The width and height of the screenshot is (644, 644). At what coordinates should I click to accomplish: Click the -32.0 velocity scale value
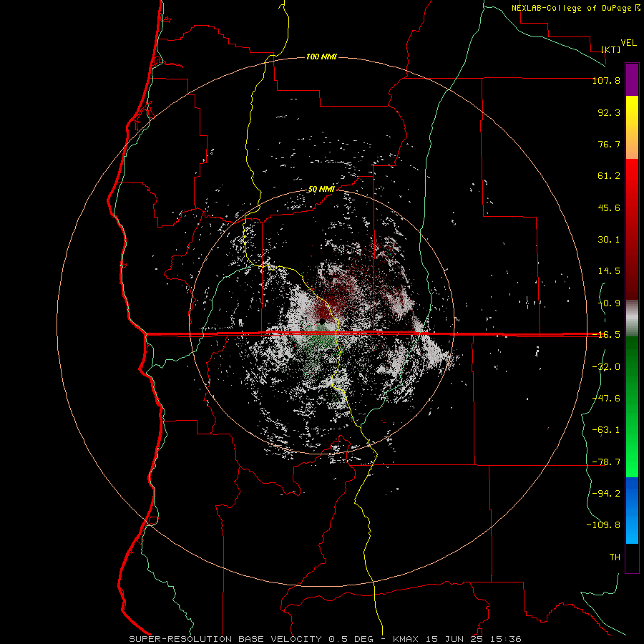coord(606,367)
